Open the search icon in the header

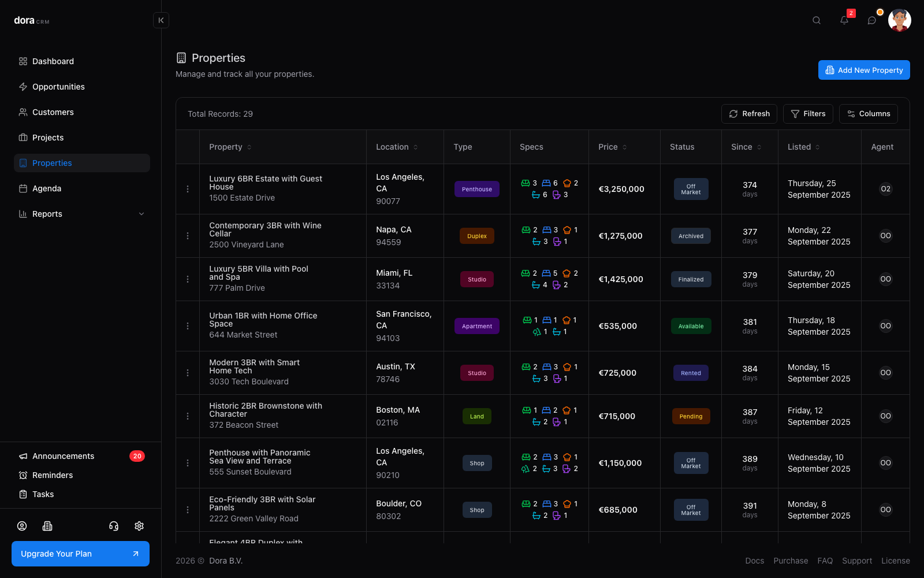pyautogui.click(x=817, y=20)
